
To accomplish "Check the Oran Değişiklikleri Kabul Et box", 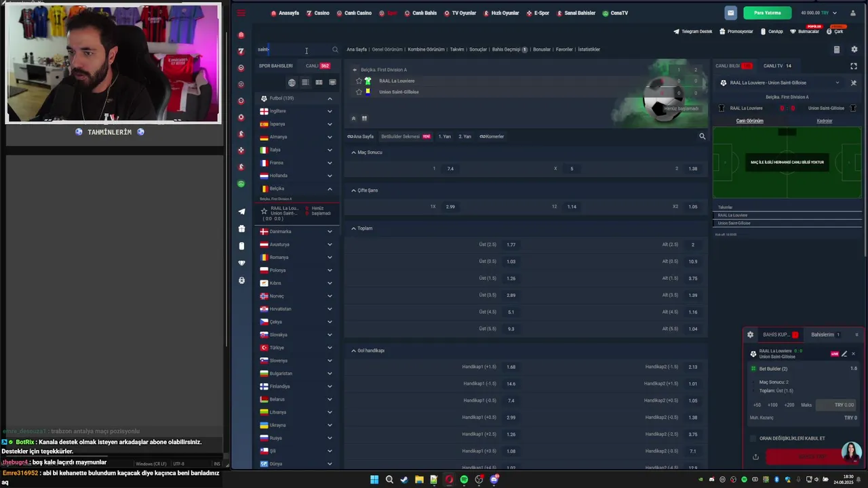I will coord(753,439).
